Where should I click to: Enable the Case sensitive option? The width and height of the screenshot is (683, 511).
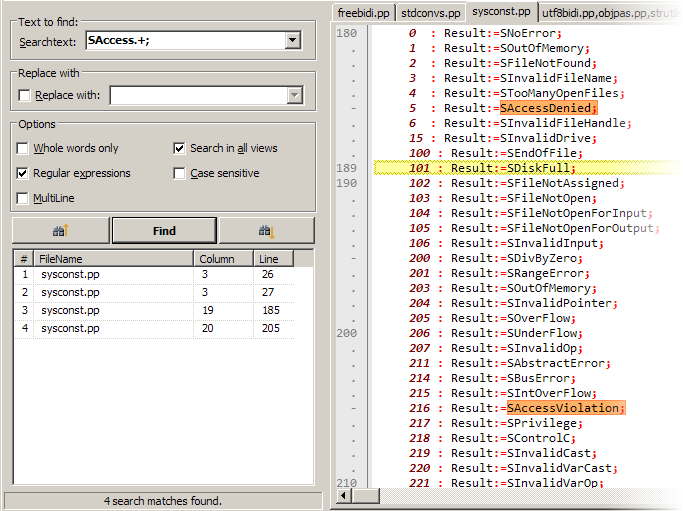coord(180,173)
